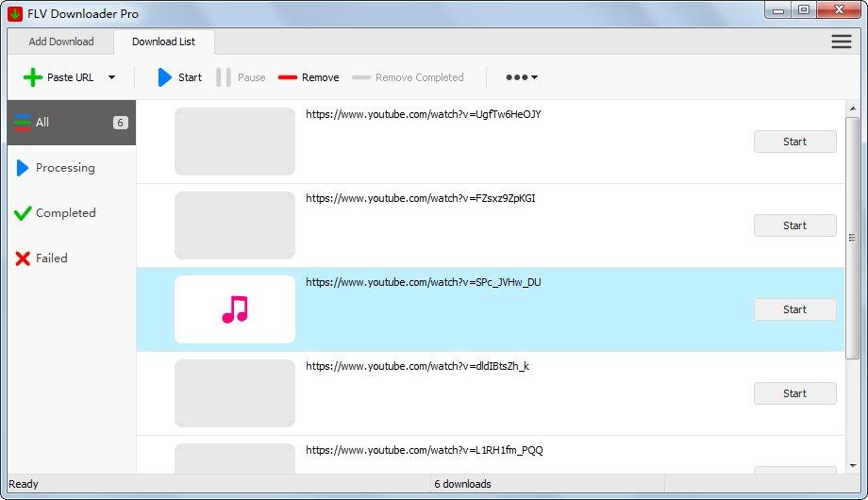Start download for UgfTw6HeOJY video
The width and height of the screenshot is (868, 500).
point(795,142)
